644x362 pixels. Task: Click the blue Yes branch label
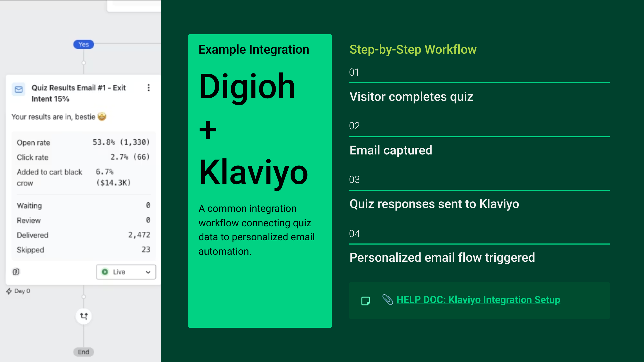pyautogui.click(x=84, y=45)
